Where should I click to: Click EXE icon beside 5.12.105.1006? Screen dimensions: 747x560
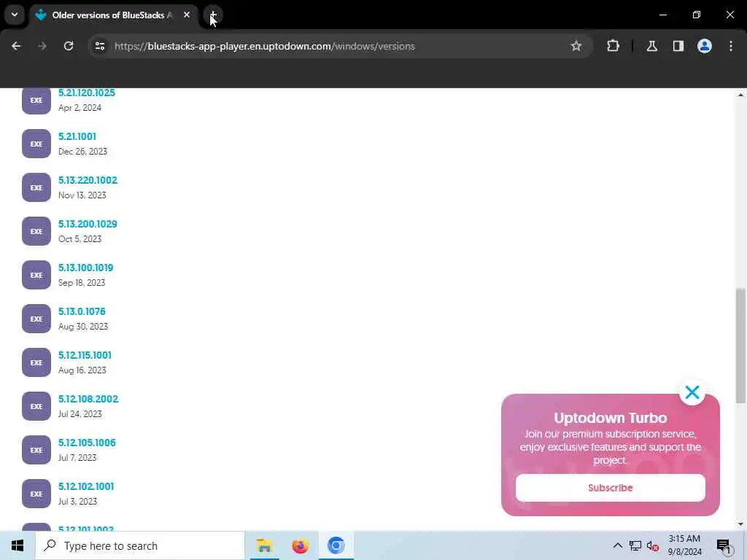point(36,451)
